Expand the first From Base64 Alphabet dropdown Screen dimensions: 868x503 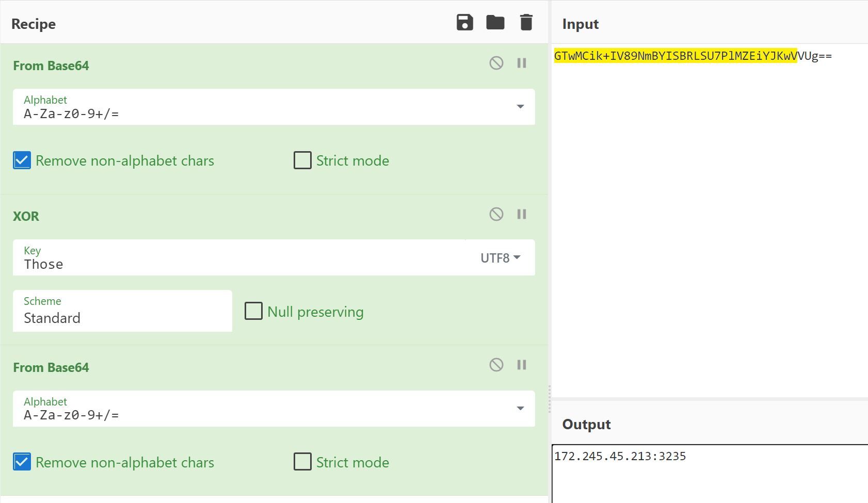tap(520, 107)
